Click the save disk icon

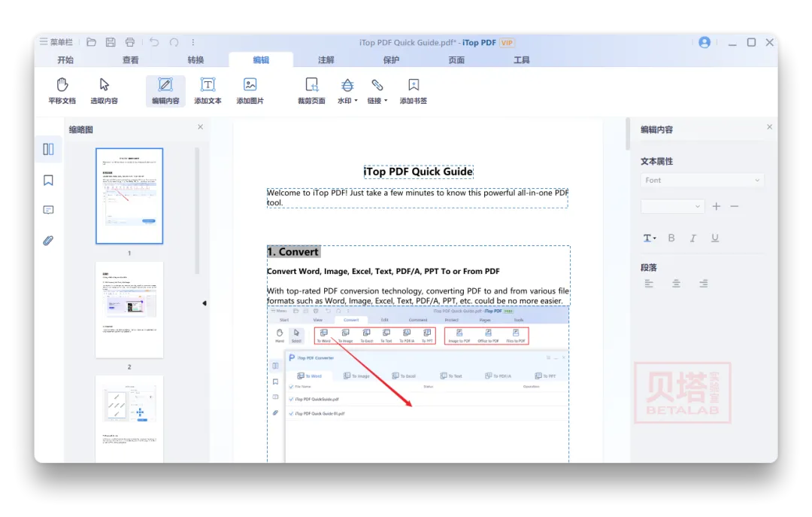111,42
